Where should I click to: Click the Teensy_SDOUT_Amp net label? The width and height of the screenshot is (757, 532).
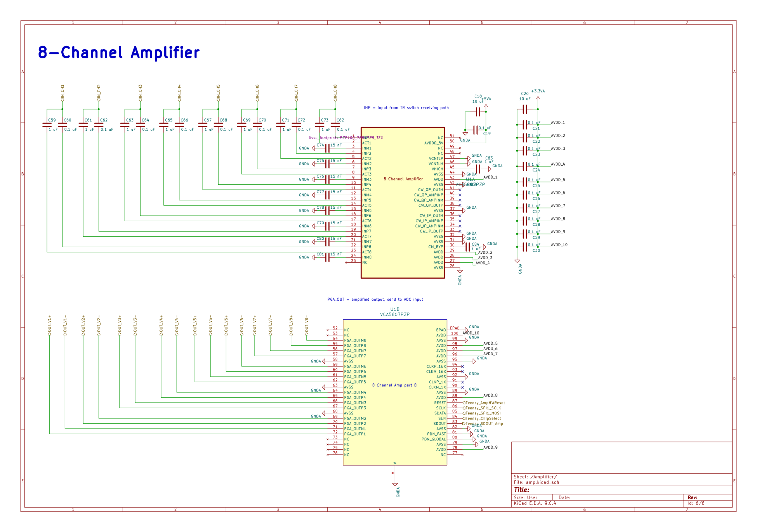(x=483, y=424)
